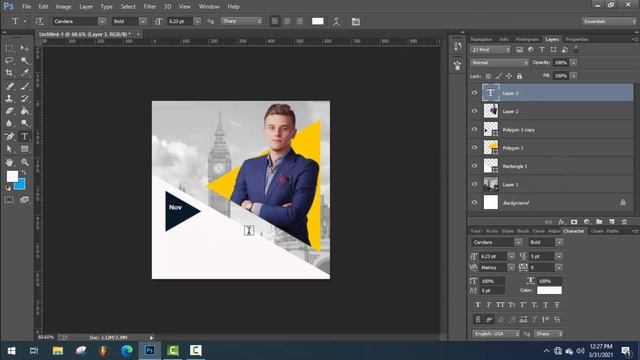
Task: Open the font size dropdown in options bar
Action: [197, 21]
